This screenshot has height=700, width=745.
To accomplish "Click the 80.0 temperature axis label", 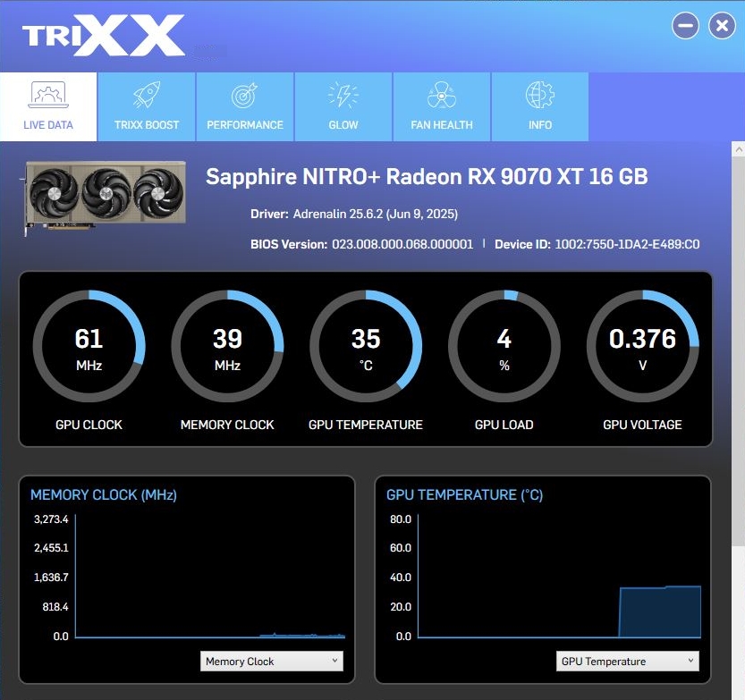I will pos(401,519).
